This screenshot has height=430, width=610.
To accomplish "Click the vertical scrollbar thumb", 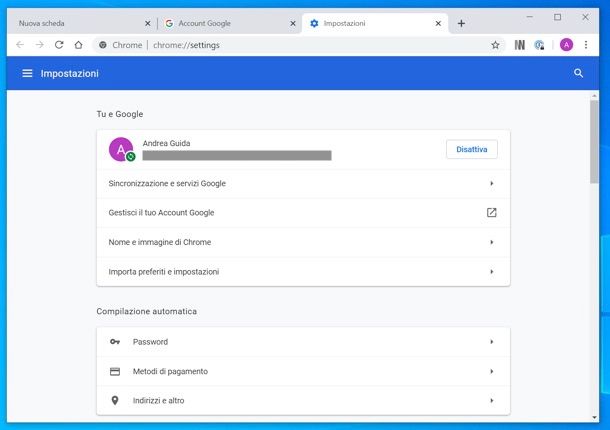I will tap(594, 142).
